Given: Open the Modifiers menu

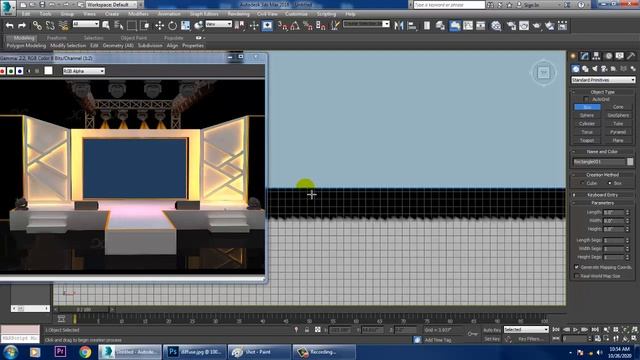Looking at the screenshot, I should [138, 14].
